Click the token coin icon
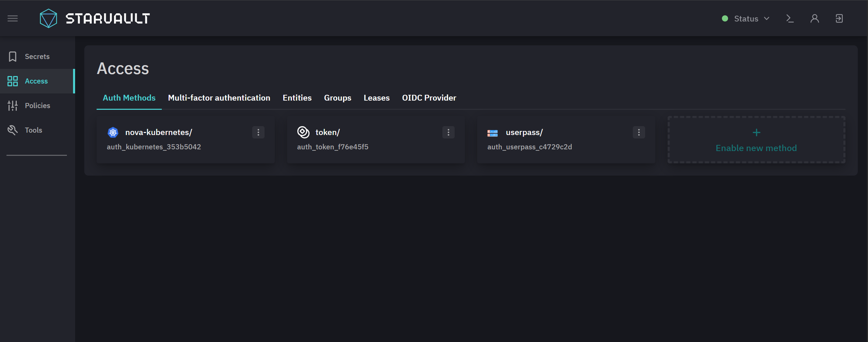This screenshot has height=342, width=868. tap(303, 132)
